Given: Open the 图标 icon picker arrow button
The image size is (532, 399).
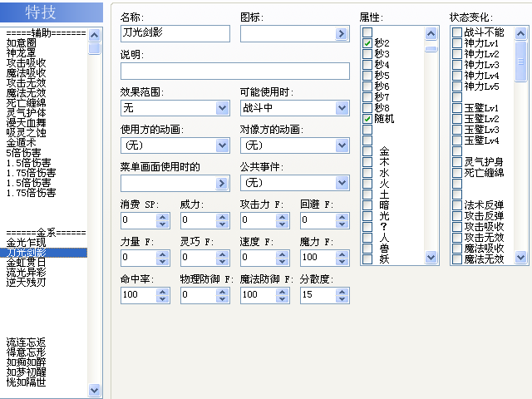Looking at the screenshot, I should (342, 33).
